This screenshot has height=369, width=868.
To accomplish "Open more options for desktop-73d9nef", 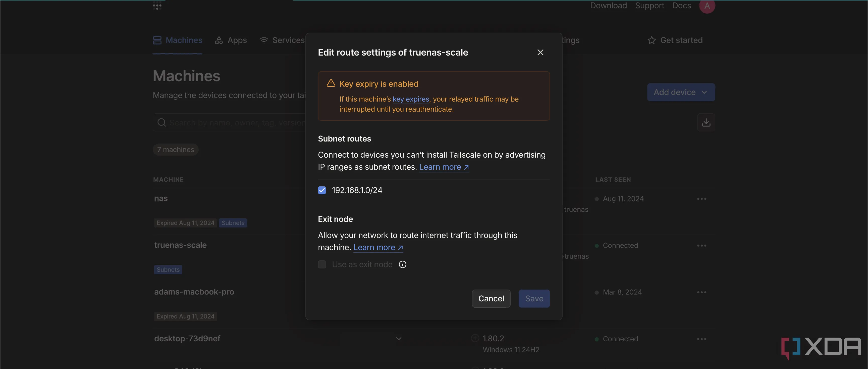I will 701,339.
